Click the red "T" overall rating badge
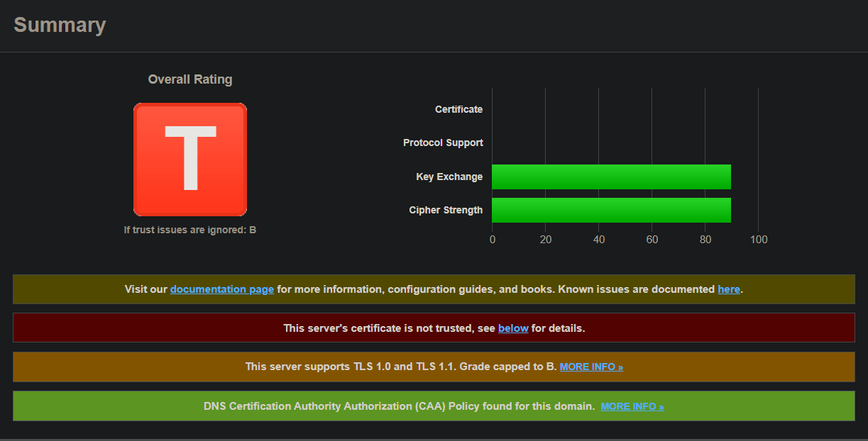Screen dimensions: 868x441 click(190, 159)
